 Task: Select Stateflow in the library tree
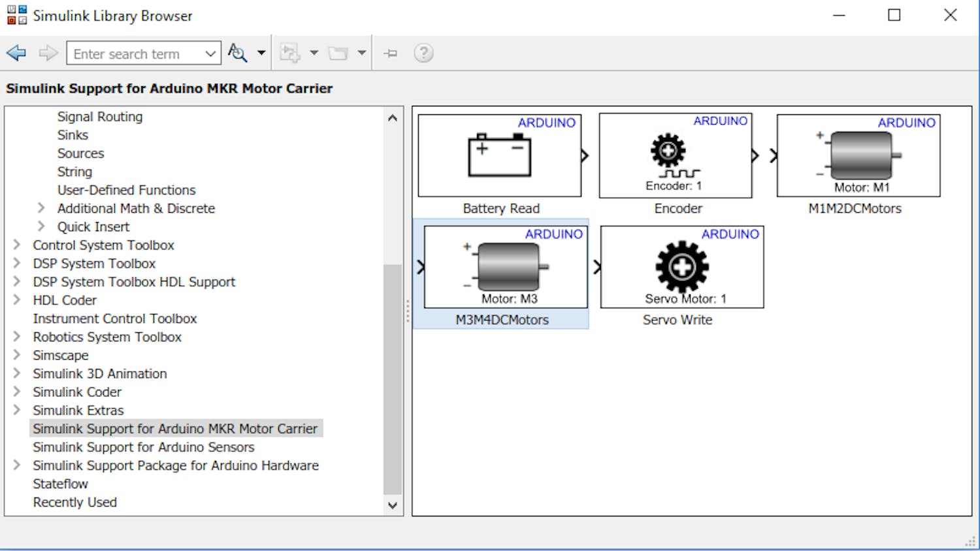point(60,484)
